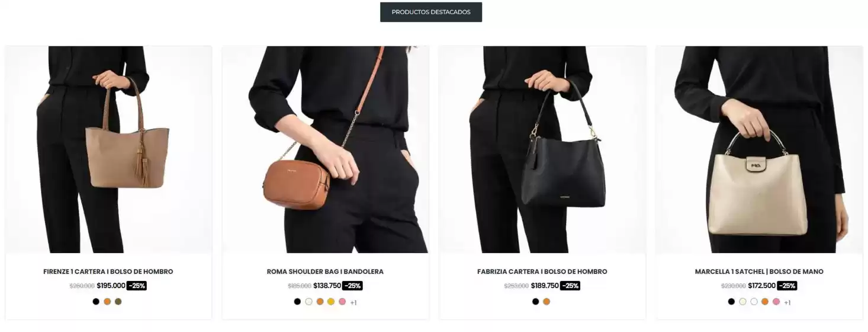The width and height of the screenshot is (868, 332).
Task: Click the Productos Destacados button
Action: (430, 12)
